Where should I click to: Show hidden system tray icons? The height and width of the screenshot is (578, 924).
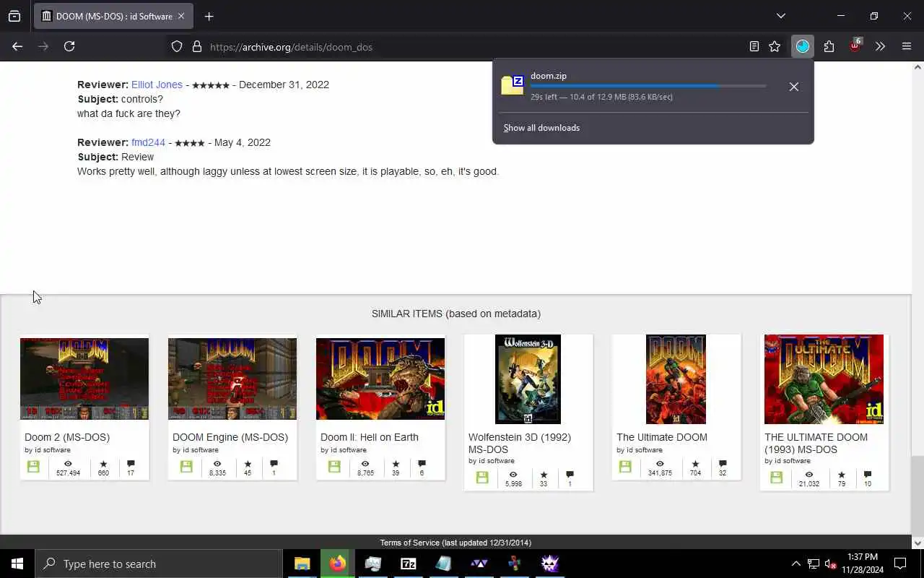[x=796, y=564]
